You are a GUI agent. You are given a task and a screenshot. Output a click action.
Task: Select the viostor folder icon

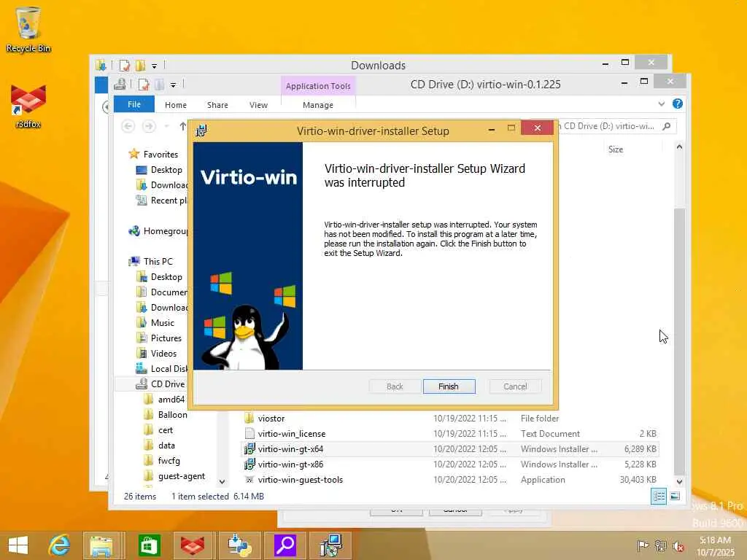[x=249, y=418]
